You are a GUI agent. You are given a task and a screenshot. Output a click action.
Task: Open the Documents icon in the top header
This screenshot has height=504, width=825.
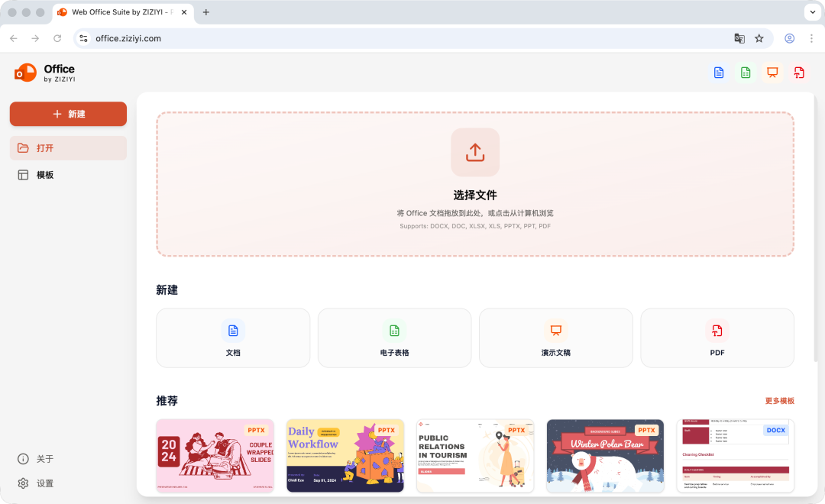(718, 73)
